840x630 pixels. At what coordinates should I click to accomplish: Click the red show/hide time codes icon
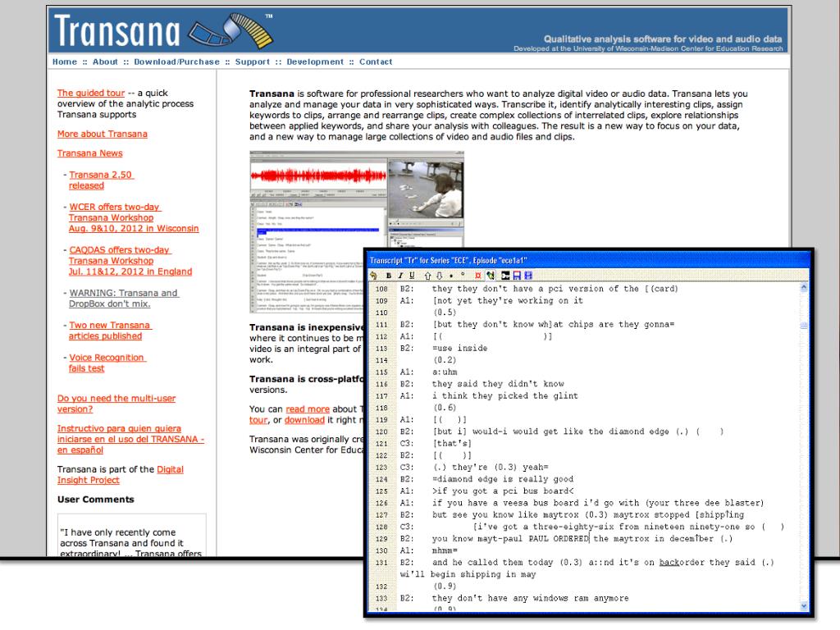[478, 276]
